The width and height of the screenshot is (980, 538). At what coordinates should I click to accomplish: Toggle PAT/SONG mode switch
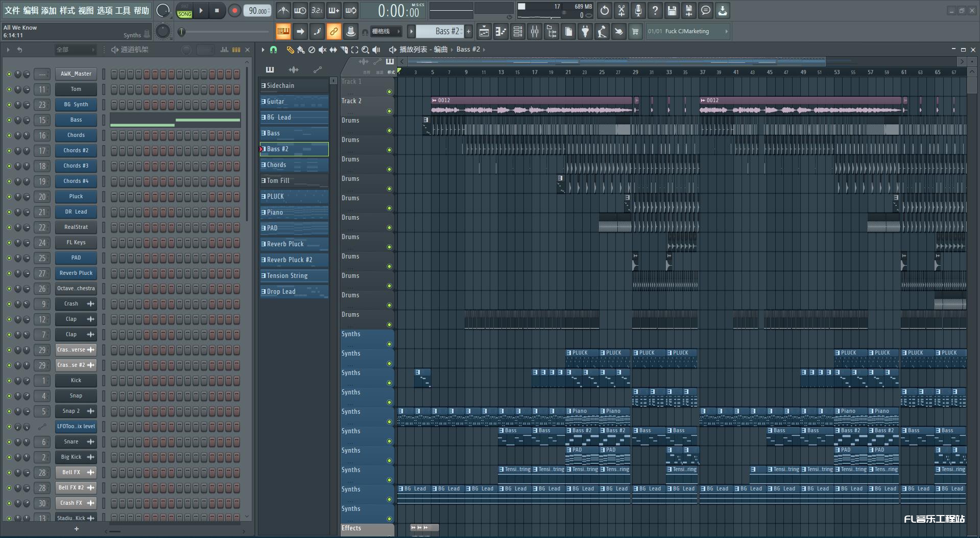[x=184, y=11]
